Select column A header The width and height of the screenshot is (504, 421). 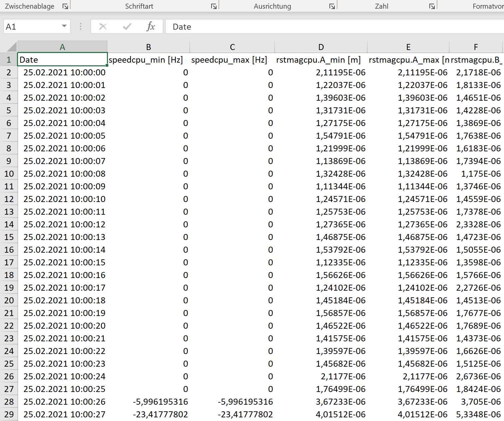62,47
